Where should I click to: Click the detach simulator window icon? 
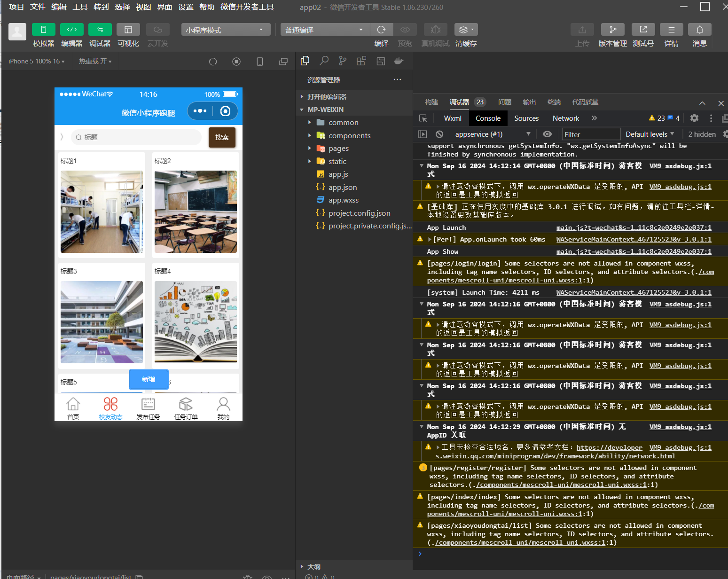click(x=283, y=62)
